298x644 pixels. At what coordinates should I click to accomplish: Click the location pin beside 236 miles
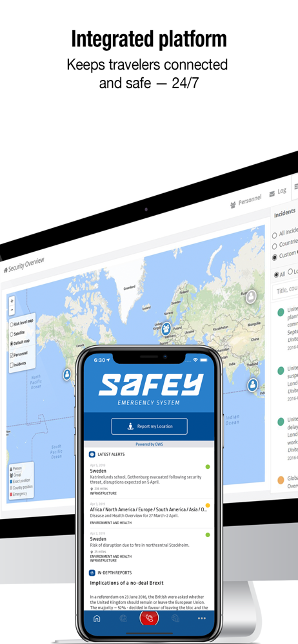pyautogui.click(x=92, y=489)
